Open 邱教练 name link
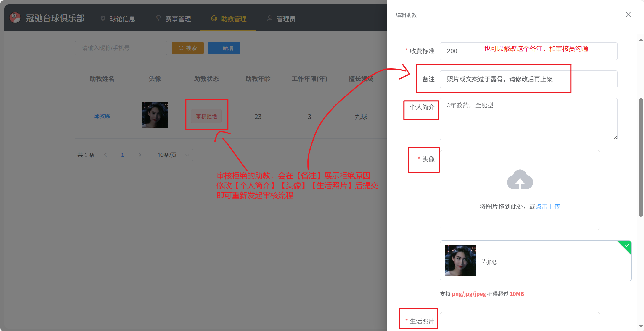The height and width of the screenshot is (331, 644). [x=102, y=116]
